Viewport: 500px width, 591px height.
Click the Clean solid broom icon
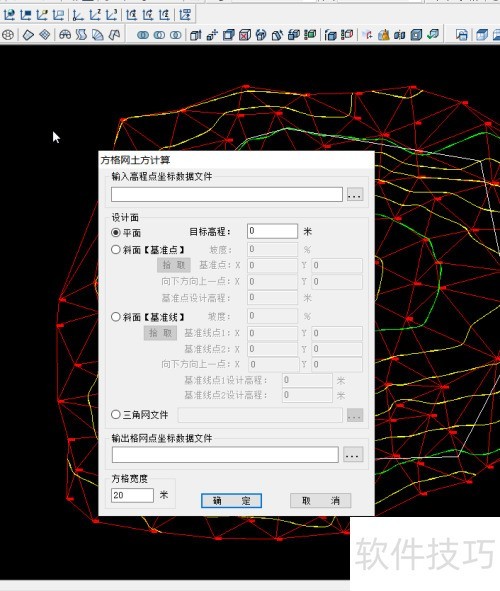pyautogui.click(x=384, y=35)
